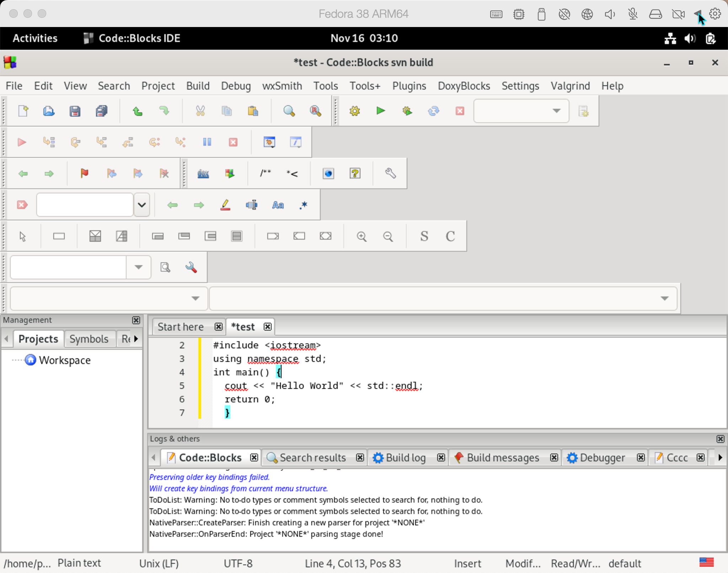Click the Stop debugger red X icon
The image size is (728, 573).
click(x=233, y=142)
